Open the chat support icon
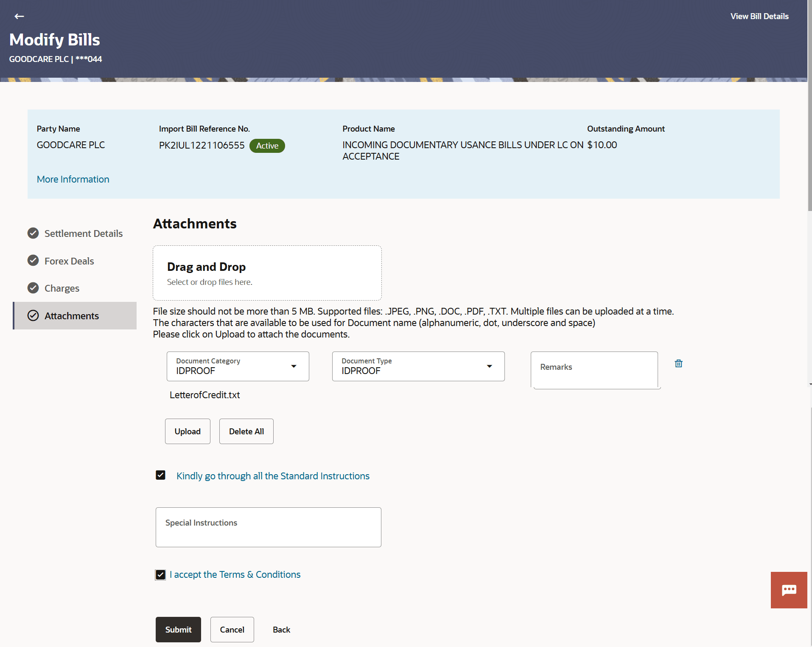 click(x=789, y=590)
